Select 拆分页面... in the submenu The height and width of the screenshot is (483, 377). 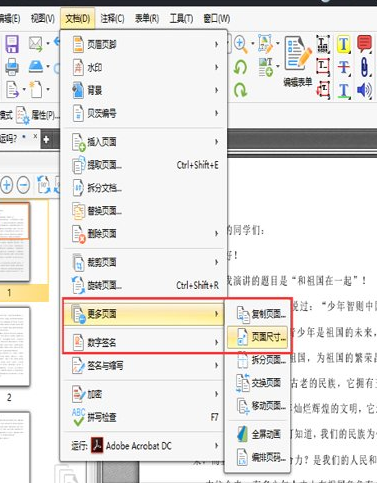257,360
